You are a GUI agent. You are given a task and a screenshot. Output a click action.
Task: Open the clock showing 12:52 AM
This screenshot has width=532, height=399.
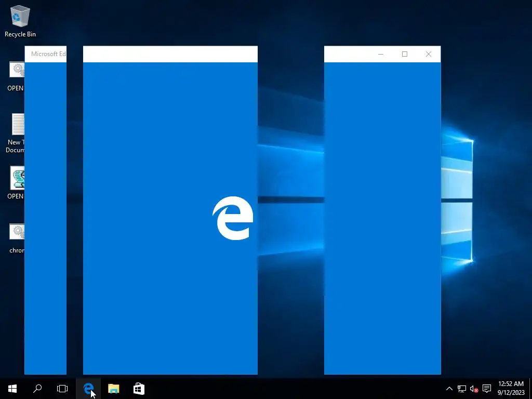[511, 389]
